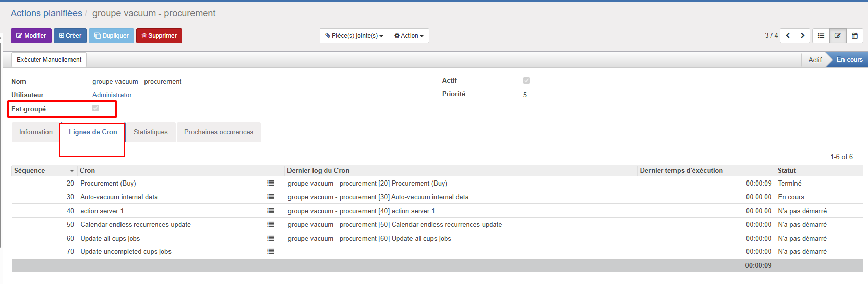Open list icon for Procurement (Buy) row
The image size is (868, 284).
point(271,183)
